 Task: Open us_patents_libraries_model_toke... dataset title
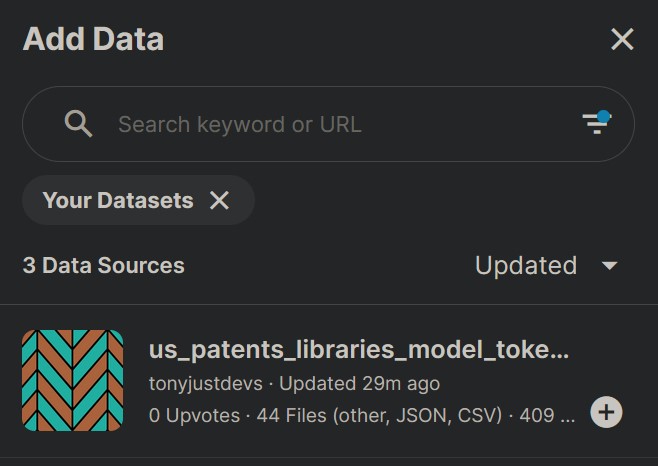(x=359, y=349)
